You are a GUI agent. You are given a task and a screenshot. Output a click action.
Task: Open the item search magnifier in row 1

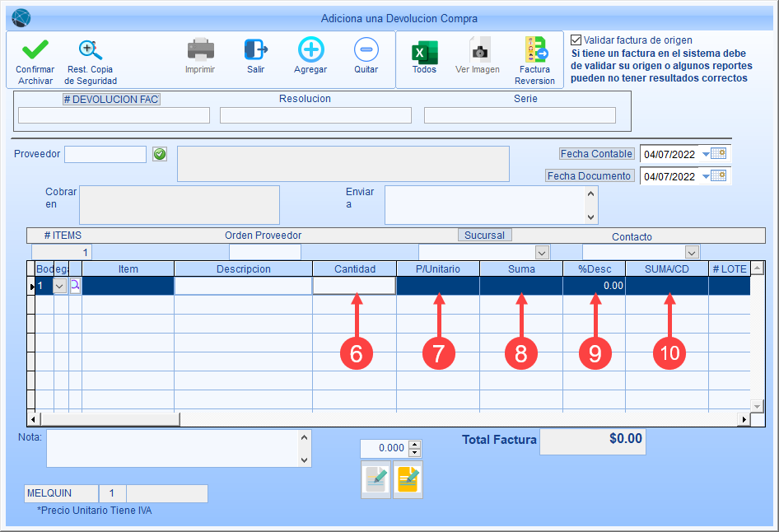(x=75, y=286)
